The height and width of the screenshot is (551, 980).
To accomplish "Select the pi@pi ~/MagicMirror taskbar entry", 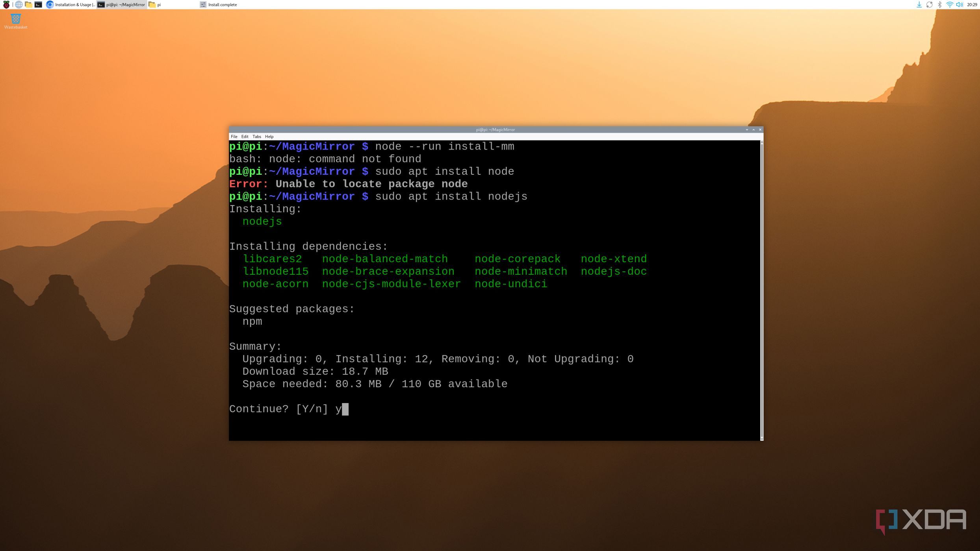I will click(x=122, y=5).
